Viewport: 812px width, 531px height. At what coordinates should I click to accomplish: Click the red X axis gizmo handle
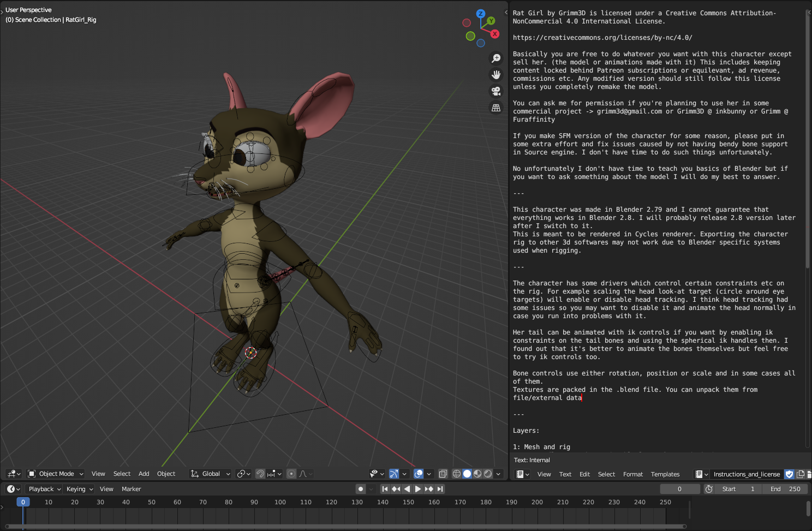(x=494, y=34)
